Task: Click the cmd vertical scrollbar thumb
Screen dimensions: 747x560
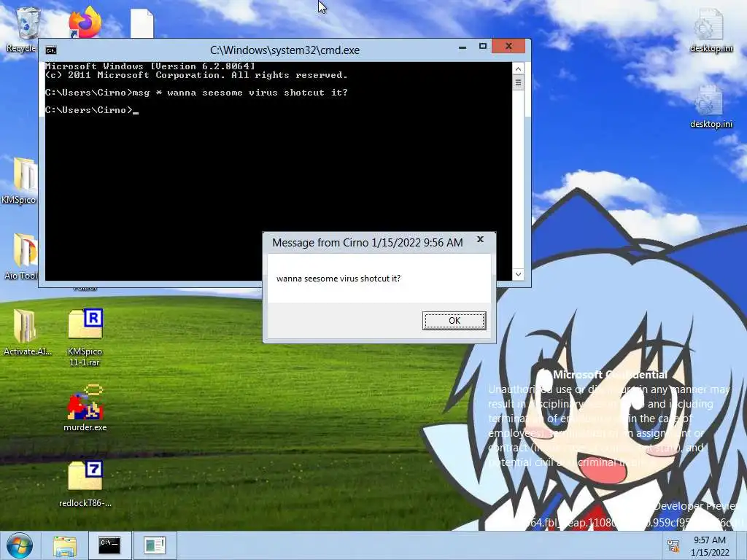Action: tap(519, 83)
